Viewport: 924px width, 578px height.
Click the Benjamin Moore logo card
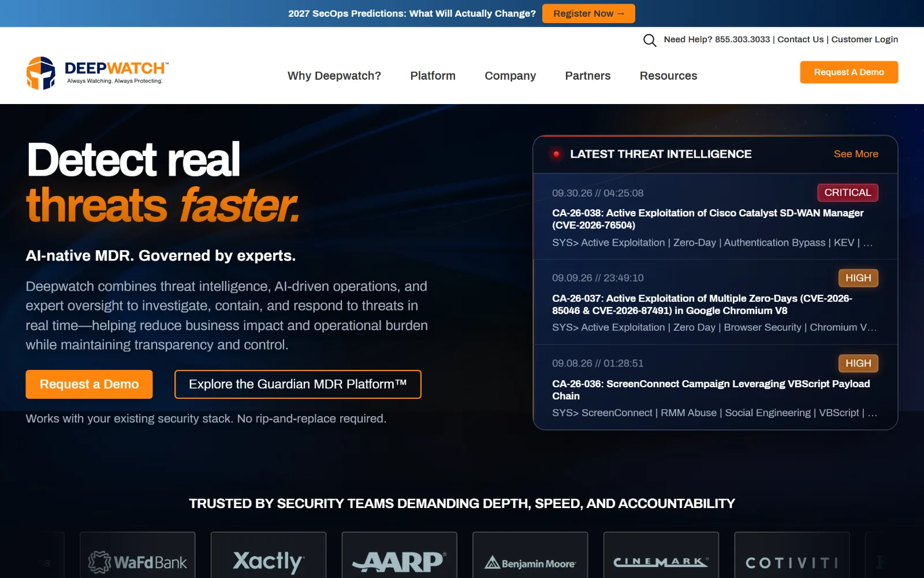[530, 555]
